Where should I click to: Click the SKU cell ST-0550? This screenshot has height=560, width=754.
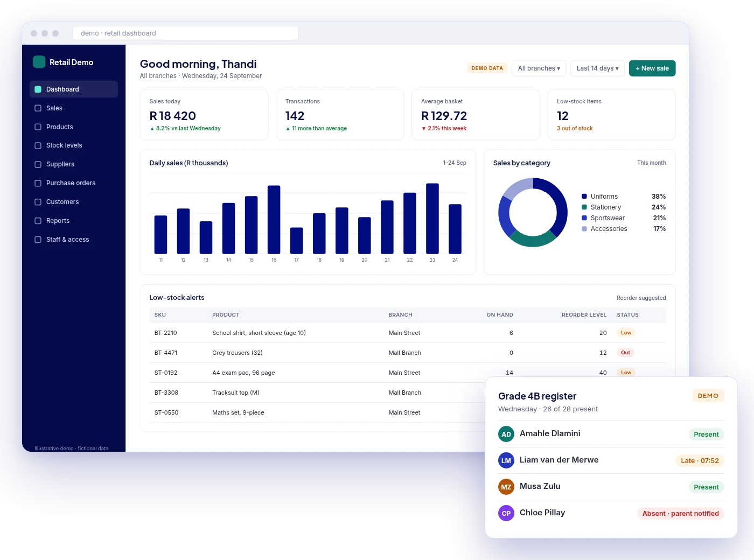166,412
